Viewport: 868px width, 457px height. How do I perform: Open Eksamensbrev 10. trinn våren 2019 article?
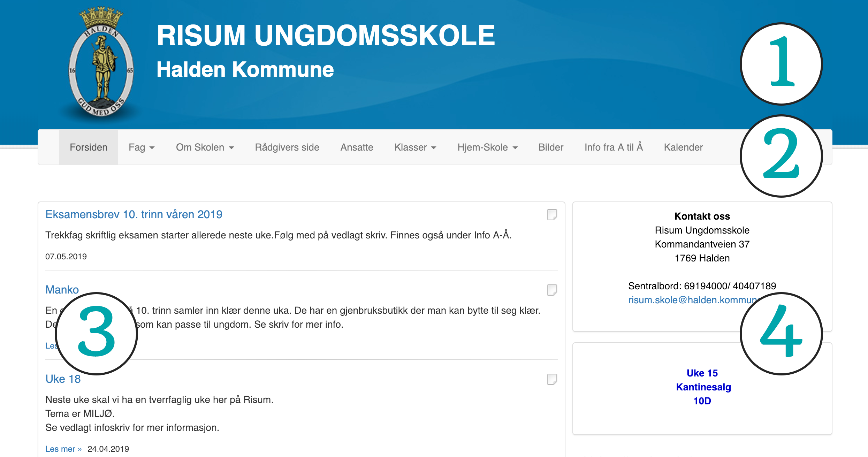click(x=134, y=214)
